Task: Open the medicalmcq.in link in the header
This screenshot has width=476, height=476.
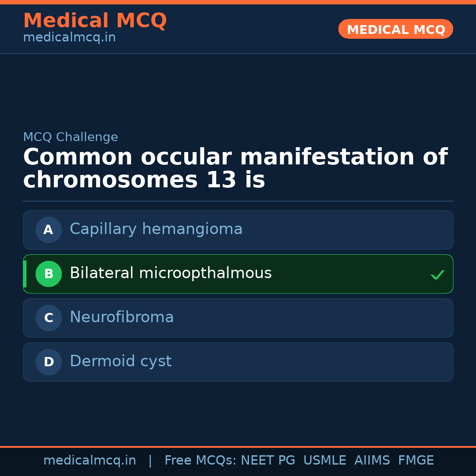Action: pyautogui.click(x=69, y=38)
